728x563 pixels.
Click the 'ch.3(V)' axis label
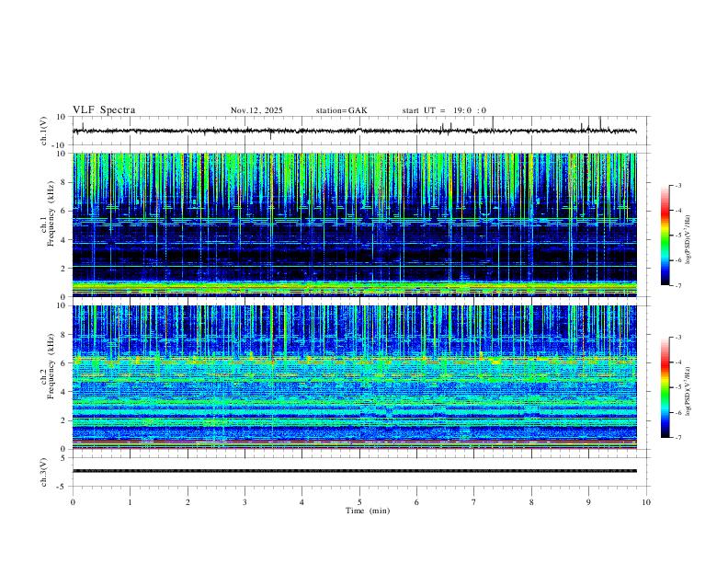(44, 473)
